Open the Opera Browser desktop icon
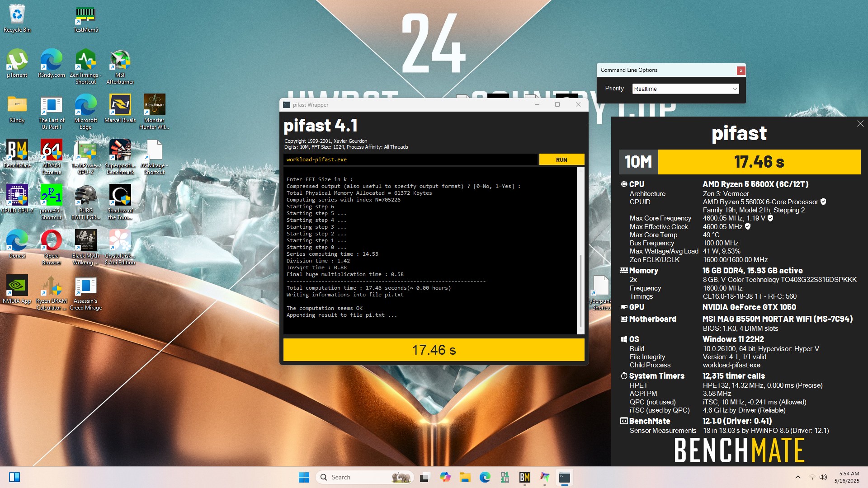The height and width of the screenshot is (488, 868). pyautogui.click(x=52, y=247)
